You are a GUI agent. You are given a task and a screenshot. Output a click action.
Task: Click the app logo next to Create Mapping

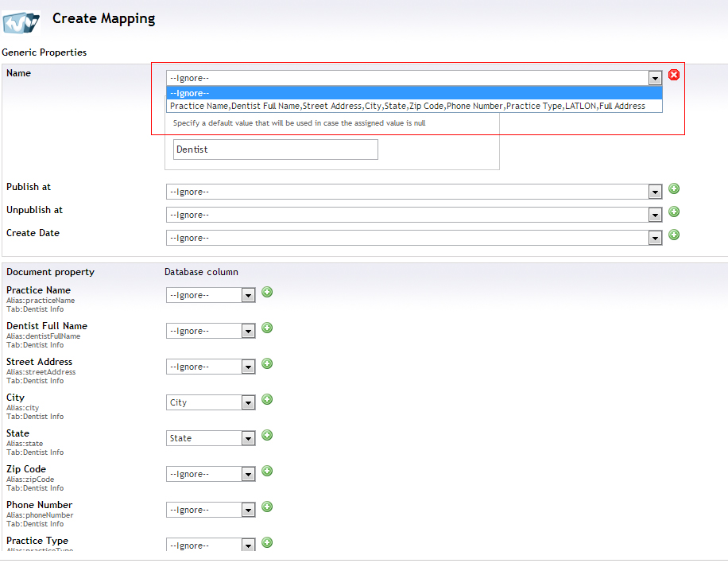pos(21,21)
